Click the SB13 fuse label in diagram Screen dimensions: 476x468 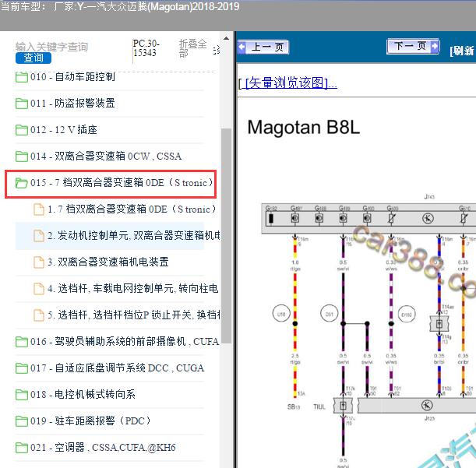294,406
